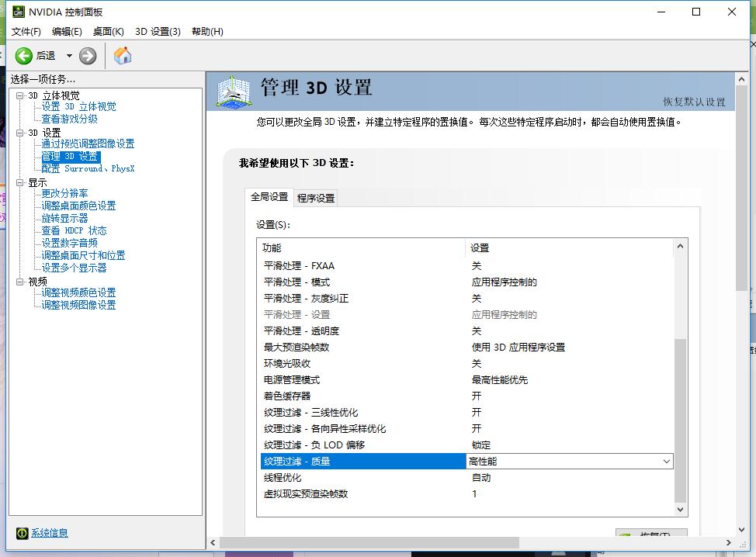Go to Home via house icon
Viewport: 756px width, 557px height.
click(x=123, y=55)
